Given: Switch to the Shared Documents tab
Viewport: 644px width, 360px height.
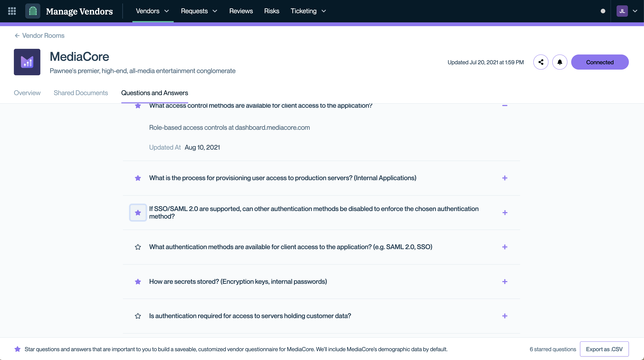Looking at the screenshot, I should coord(81,93).
